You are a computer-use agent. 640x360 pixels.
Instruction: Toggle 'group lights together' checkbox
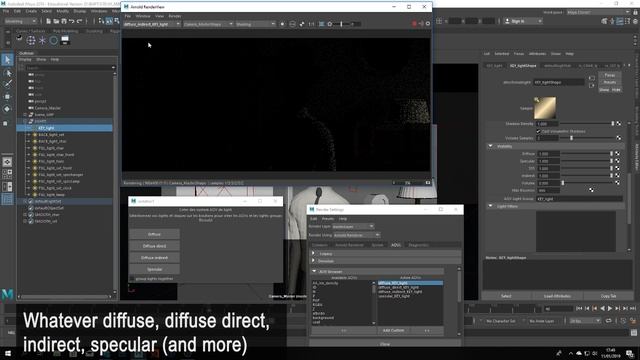click(x=131, y=279)
